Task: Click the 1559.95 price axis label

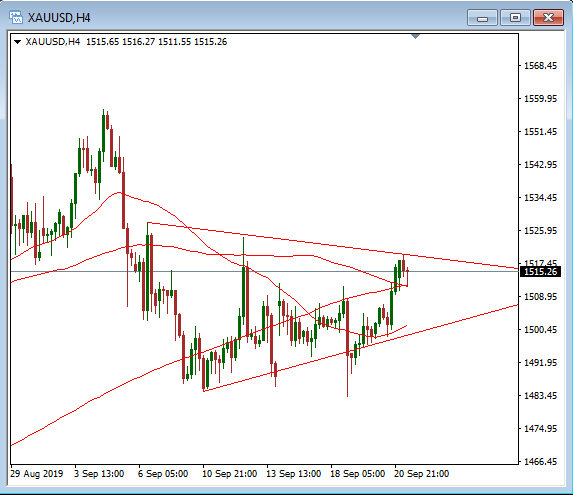Action: pos(540,99)
